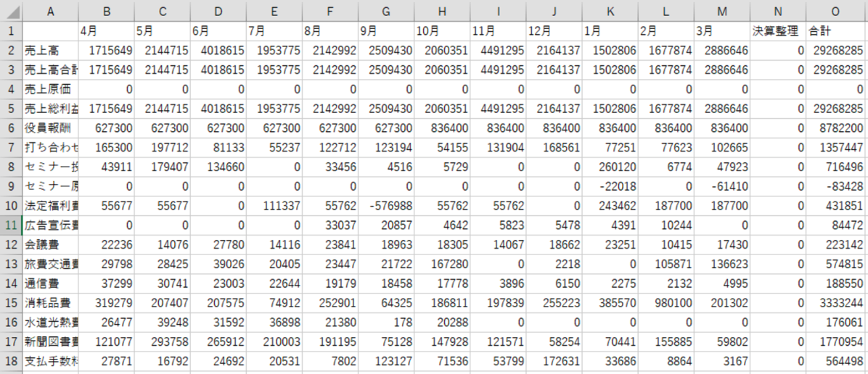Click the cell with value 172631

click(x=554, y=362)
